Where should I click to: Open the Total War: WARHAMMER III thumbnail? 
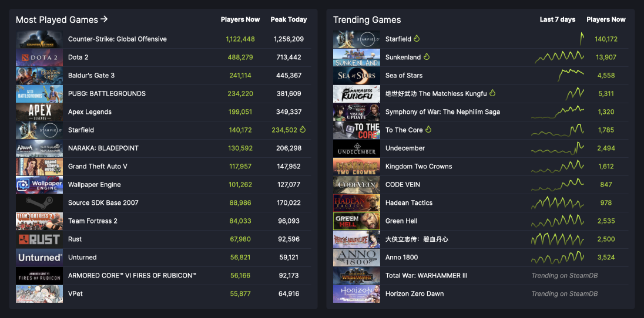pos(357,275)
